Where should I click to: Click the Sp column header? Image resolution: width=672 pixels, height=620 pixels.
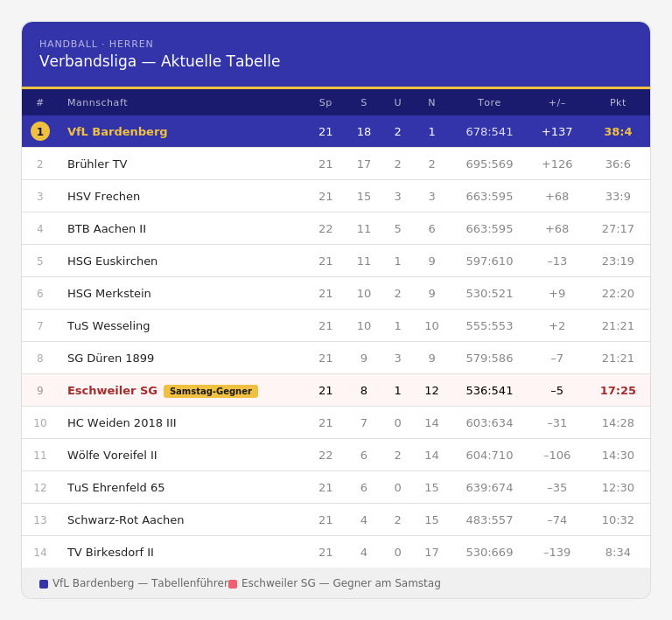(325, 102)
